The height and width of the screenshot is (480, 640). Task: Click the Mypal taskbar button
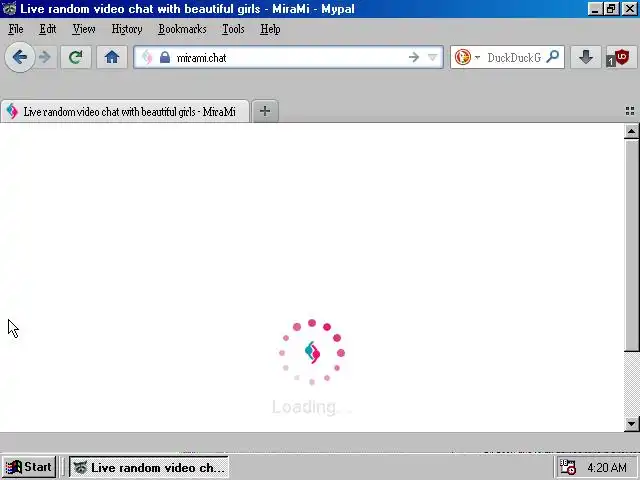click(x=149, y=467)
